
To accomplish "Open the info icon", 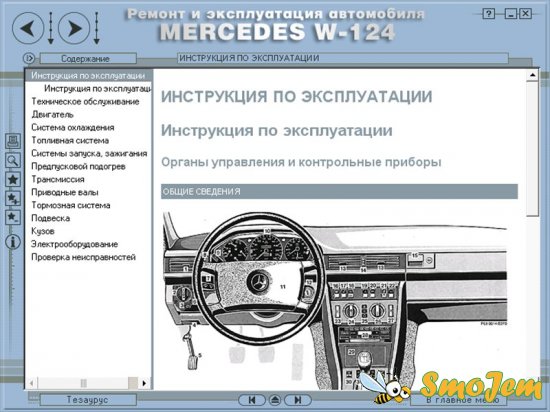I will (x=13, y=242).
